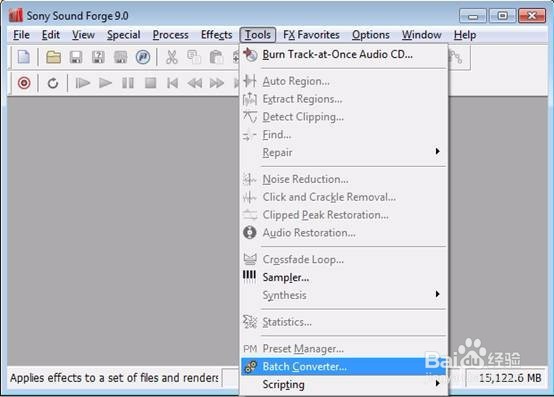Open Preset Manager from Tools menu
This screenshot has width=554, height=397.
pos(344,349)
